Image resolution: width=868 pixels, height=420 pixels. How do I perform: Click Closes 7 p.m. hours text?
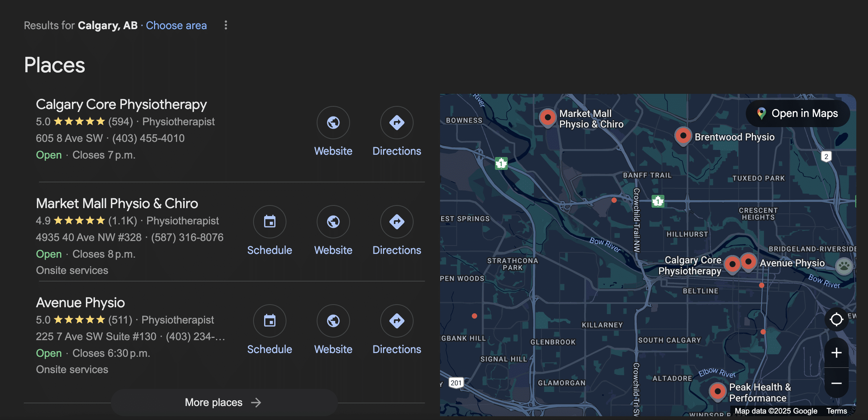[104, 155]
